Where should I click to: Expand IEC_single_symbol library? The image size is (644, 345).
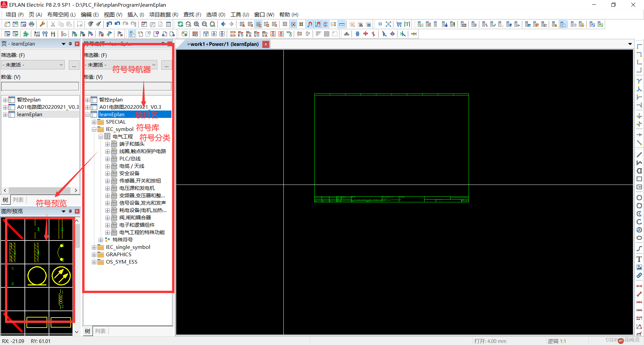(x=94, y=247)
